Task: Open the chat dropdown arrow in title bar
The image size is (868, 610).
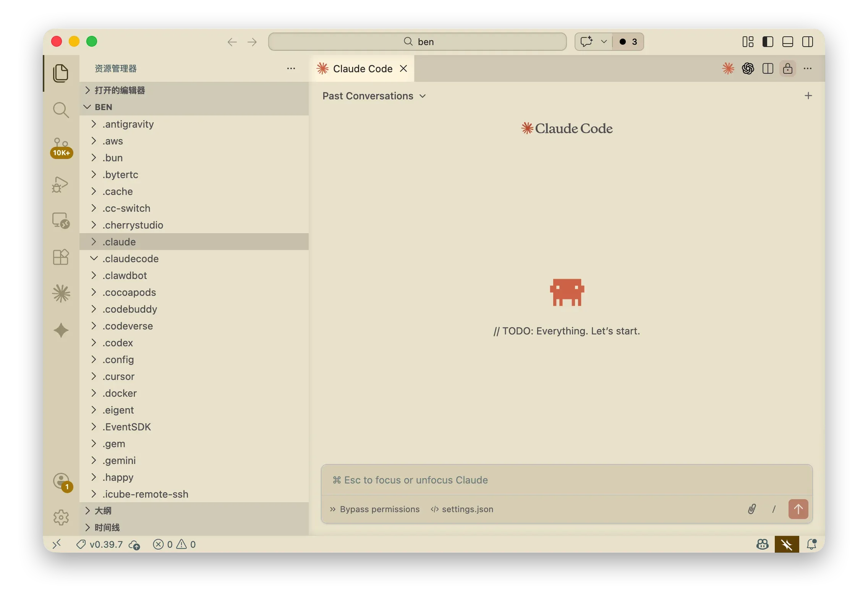Action: click(x=604, y=42)
